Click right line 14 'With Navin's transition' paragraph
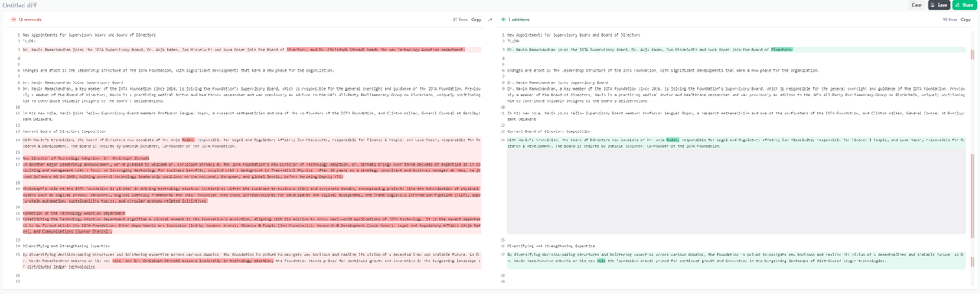980x294 pixels. (x=736, y=144)
